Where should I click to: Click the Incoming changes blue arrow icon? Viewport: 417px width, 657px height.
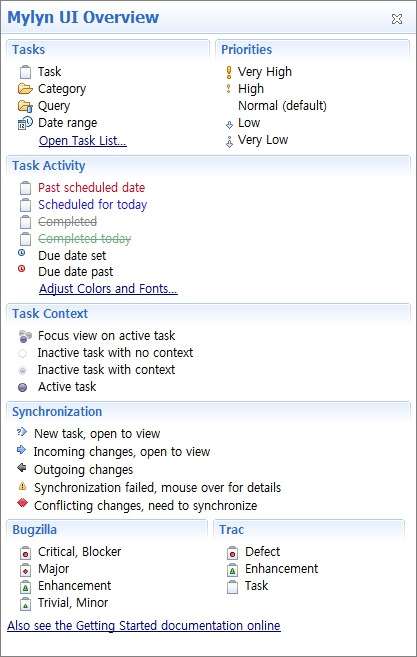coord(21,450)
